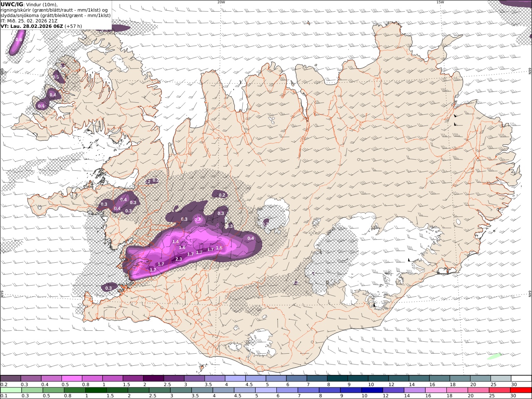532x399 pixels.
Task: Click the 2.3 precipitation value on the map
Action: pyautogui.click(x=179, y=259)
